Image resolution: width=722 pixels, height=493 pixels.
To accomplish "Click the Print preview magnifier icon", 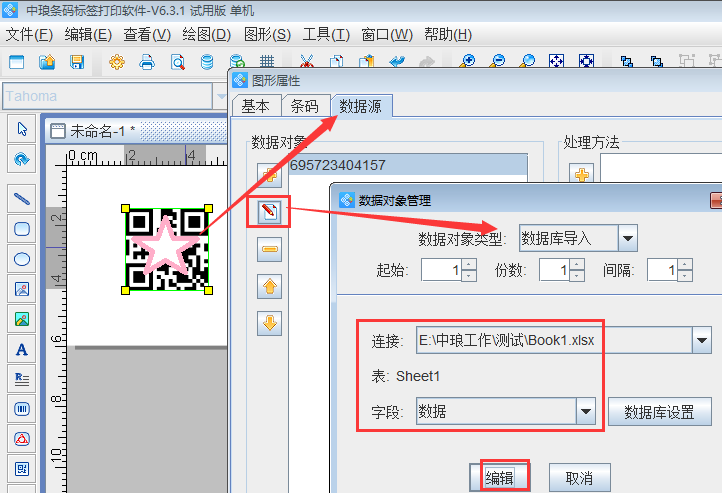I will [x=177, y=61].
